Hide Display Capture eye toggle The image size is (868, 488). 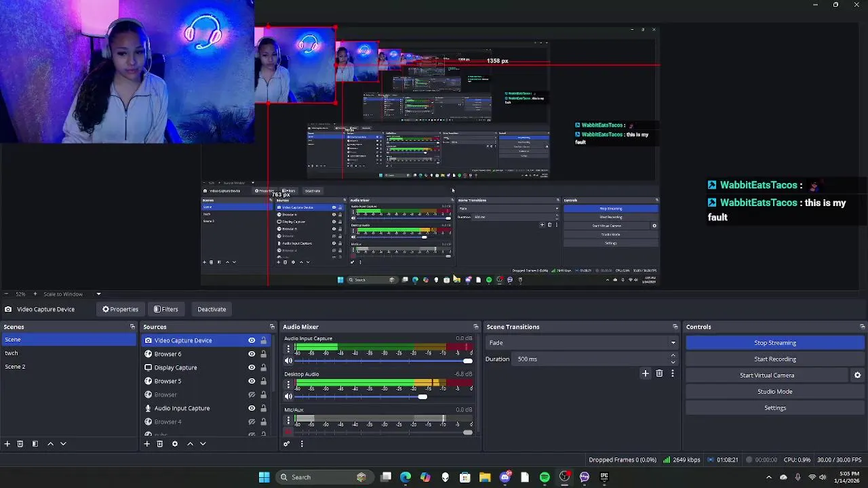[252, 367]
